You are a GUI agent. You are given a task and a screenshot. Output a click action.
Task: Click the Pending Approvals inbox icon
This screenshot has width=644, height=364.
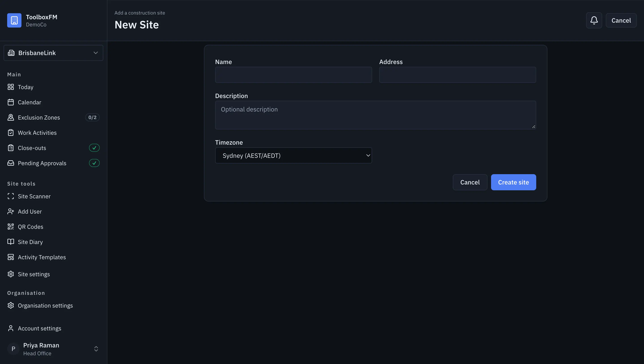pyautogui.click(x=11, y=163)
